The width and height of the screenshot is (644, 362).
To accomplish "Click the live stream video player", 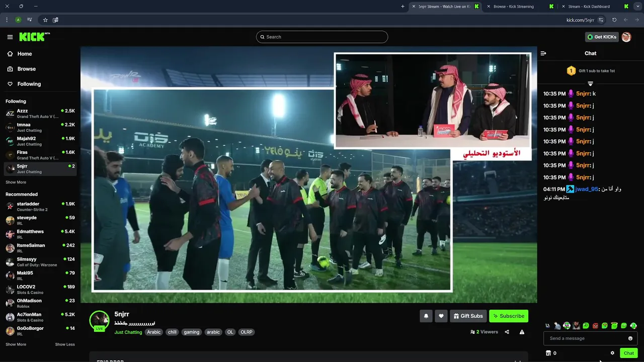I will (308, 174).
